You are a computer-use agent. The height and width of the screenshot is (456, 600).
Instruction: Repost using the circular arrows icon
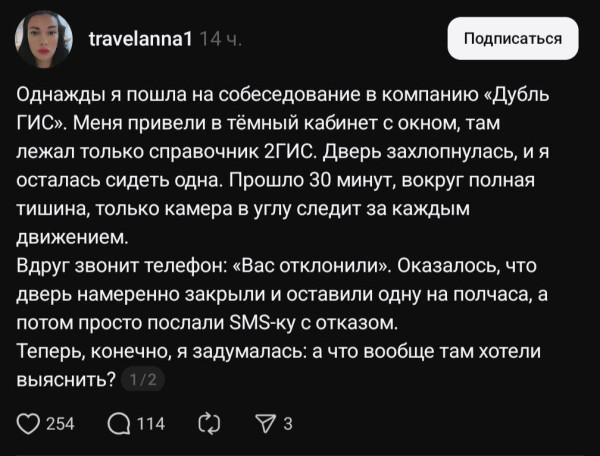point(210,424)
